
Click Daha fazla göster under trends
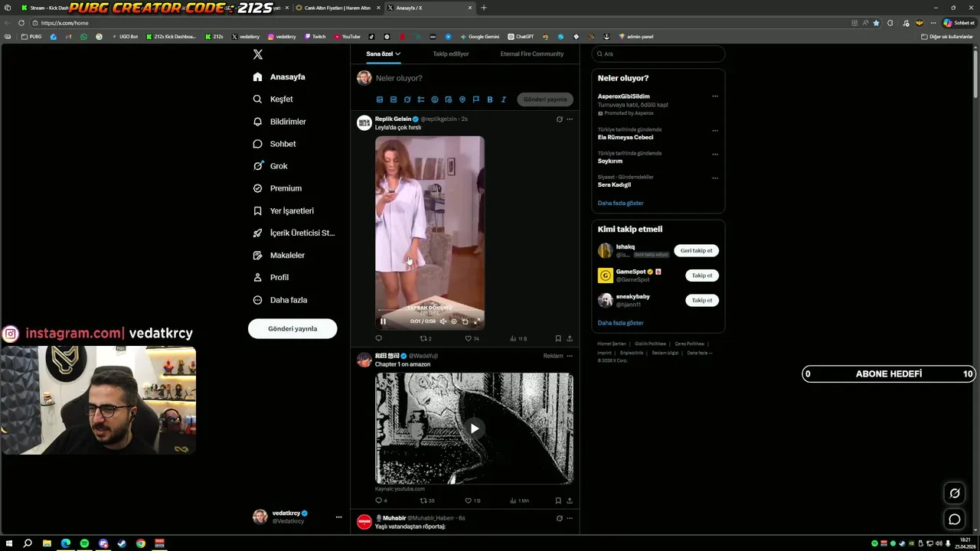[620, 203]
